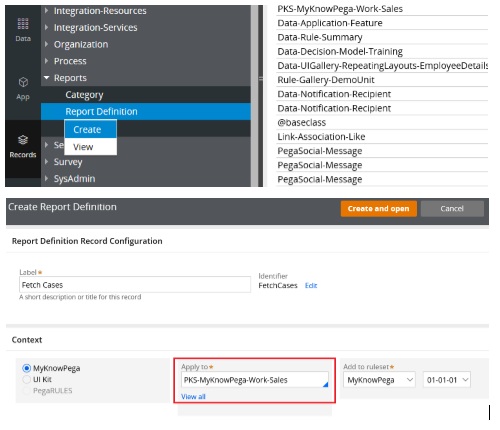The image size is (500, 430).
Task: Click the Cancel button
Action: 452,209
